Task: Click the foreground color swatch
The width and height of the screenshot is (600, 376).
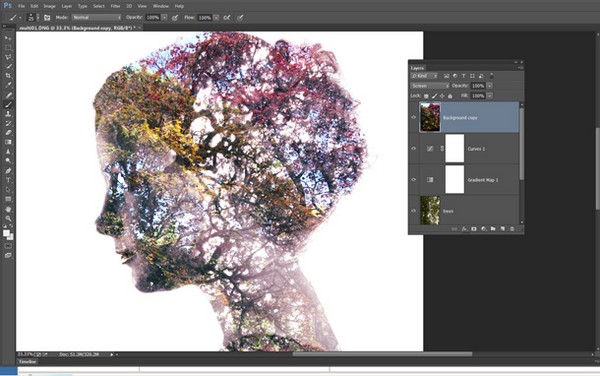Action: click(6, 233)
